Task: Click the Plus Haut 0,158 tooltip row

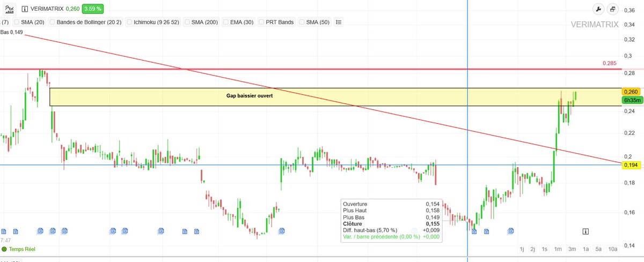Action: tap(391, 211)
